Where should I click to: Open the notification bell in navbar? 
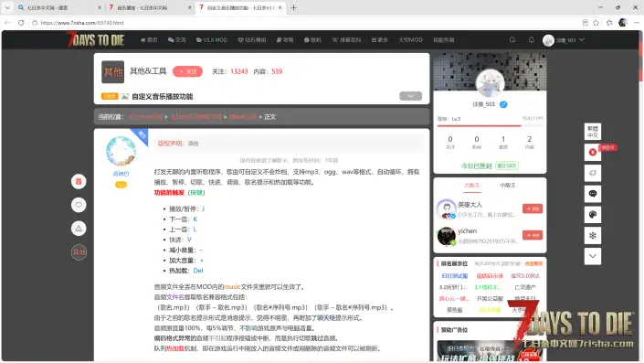click(x=531, y=40)
